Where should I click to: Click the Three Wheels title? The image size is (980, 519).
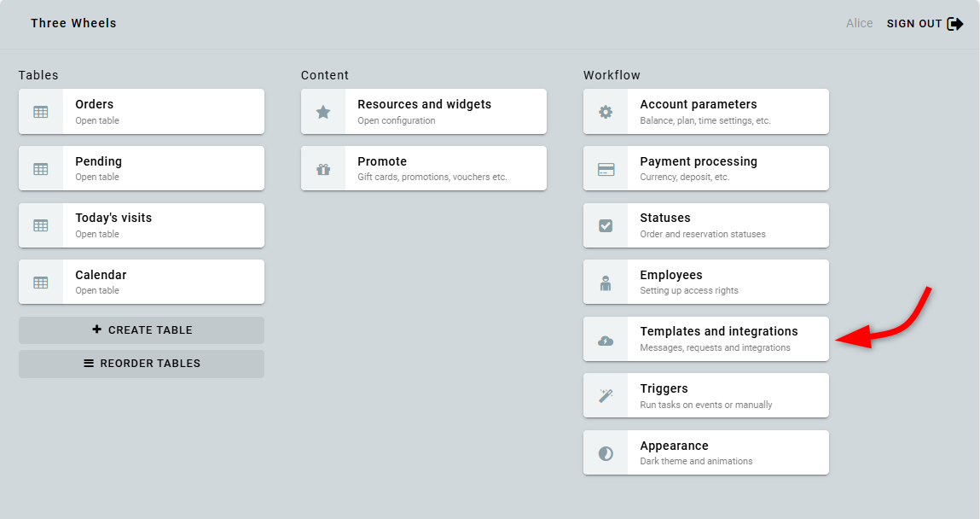73,23
